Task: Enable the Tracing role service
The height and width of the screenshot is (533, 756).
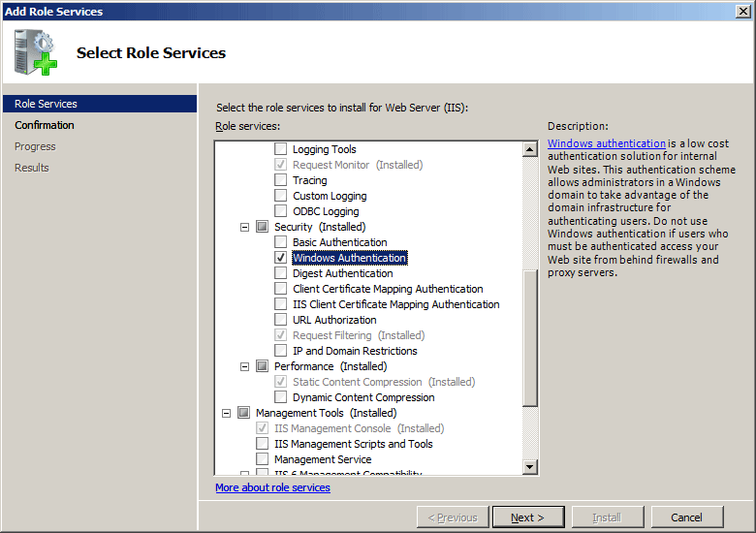Action: point(281,180)
